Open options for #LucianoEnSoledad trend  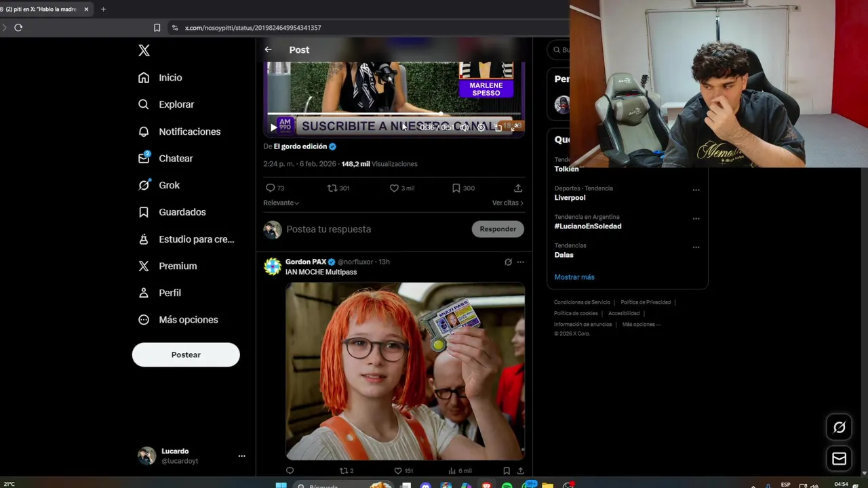(696, 218)
